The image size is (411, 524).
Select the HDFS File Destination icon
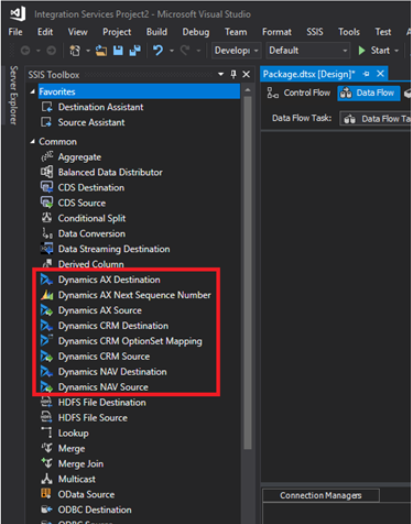(47, 402)
